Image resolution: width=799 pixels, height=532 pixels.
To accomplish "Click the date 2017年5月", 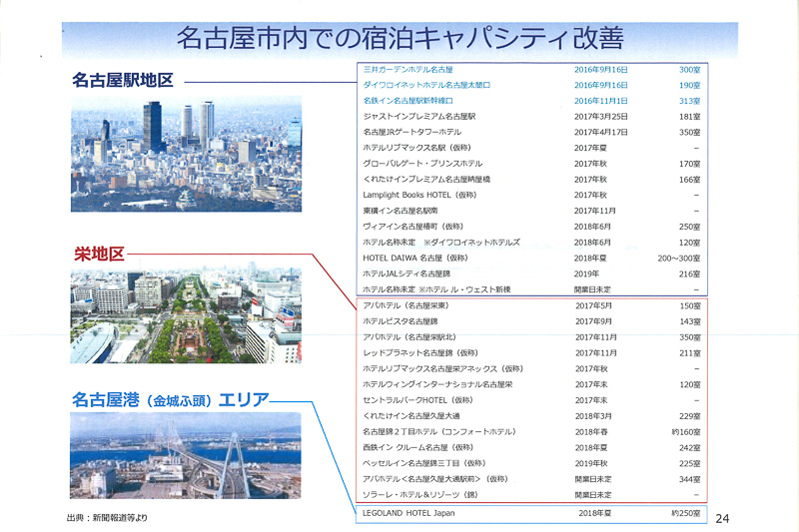I will [x=593, y=306].
